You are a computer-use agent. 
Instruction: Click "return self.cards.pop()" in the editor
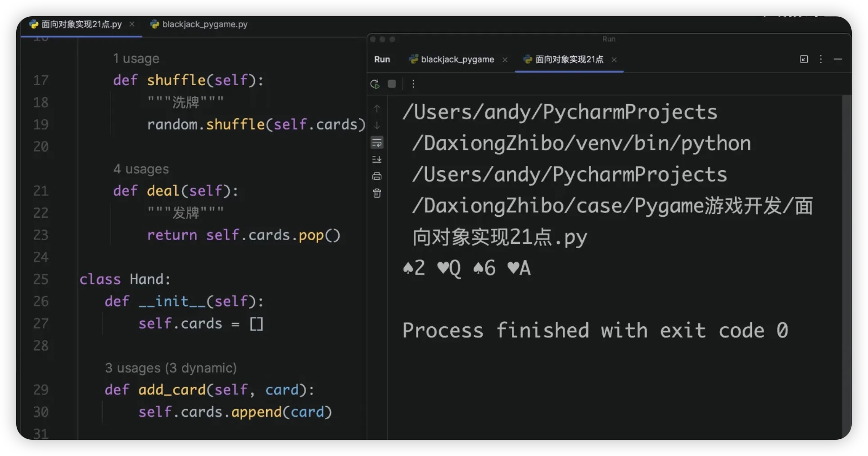(x=244, y=235)
